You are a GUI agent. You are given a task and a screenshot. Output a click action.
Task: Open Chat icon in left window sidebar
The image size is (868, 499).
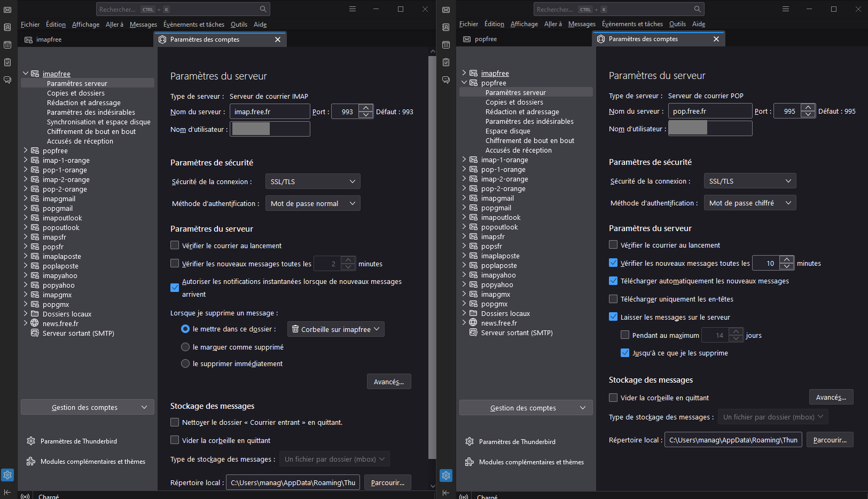[7, 80]
